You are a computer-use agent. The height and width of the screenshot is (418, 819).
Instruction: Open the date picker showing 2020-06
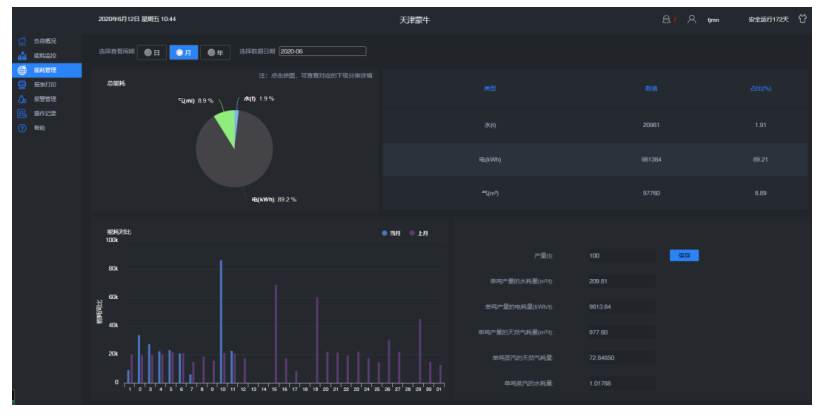tap(321, 51)
